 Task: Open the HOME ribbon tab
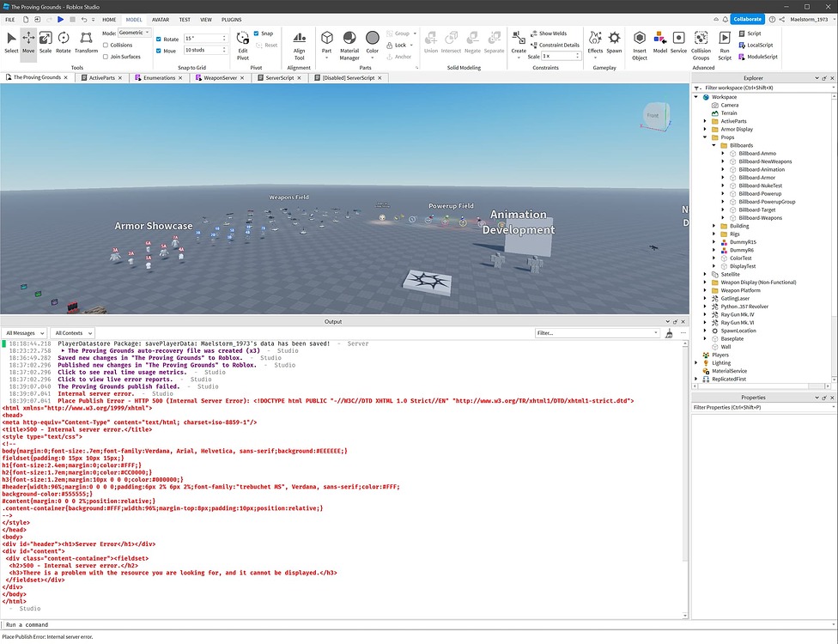click(x=109, y=20)
